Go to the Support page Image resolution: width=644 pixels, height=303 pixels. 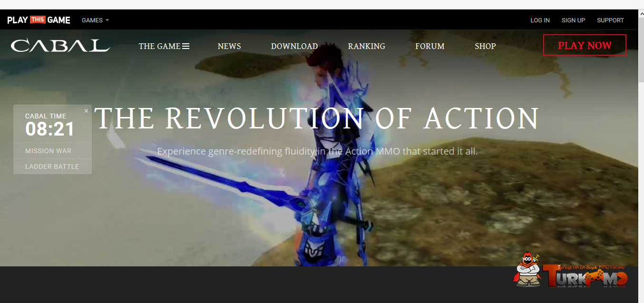tap(610, 20)
